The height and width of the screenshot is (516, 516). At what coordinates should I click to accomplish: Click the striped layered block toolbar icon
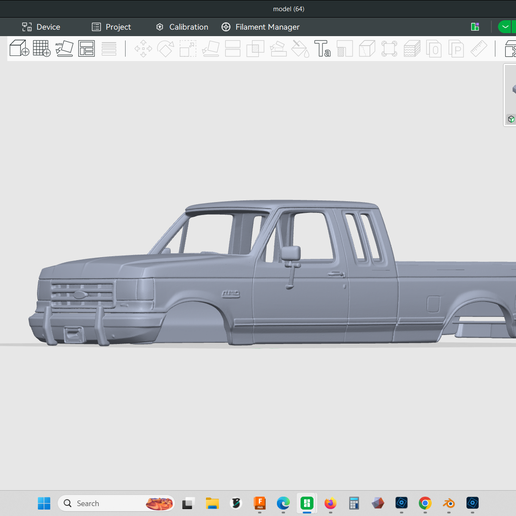tap(412, 49)
